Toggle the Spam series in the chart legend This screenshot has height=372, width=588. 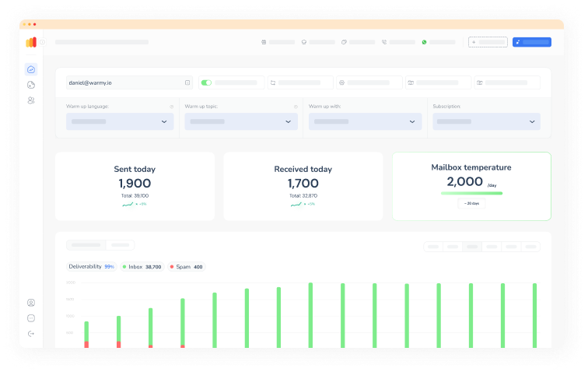click(187, 267)
